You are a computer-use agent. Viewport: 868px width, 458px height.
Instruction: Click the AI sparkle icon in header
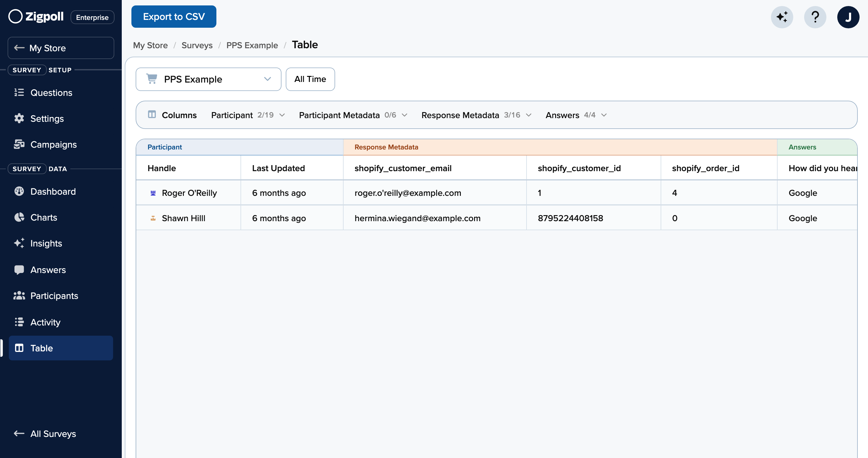click(x=782, y=17)
